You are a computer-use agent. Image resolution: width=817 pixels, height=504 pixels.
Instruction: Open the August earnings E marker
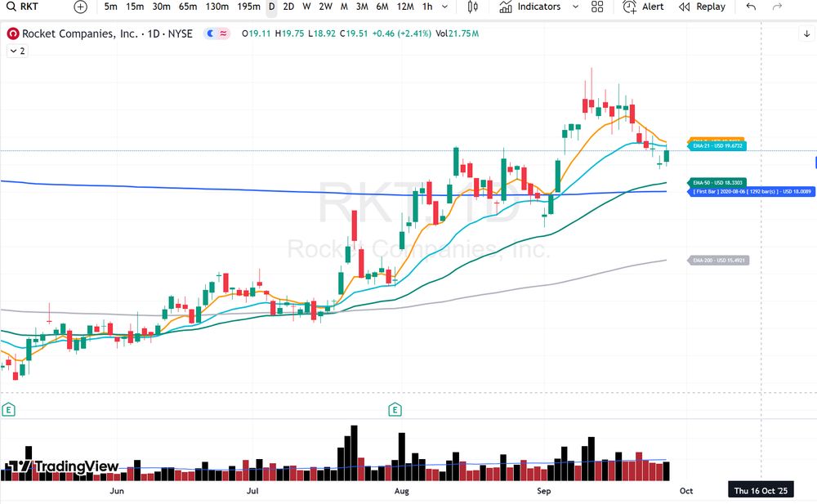[395, 410]
